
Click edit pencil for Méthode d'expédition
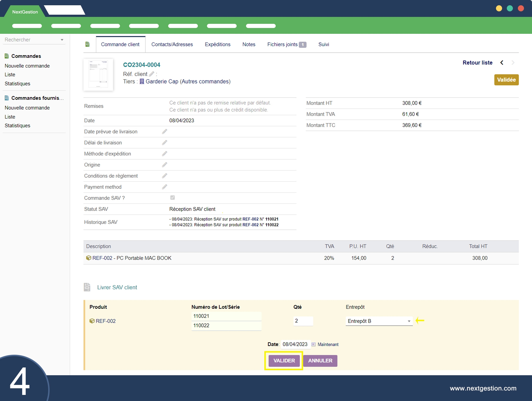coord(165,154)
